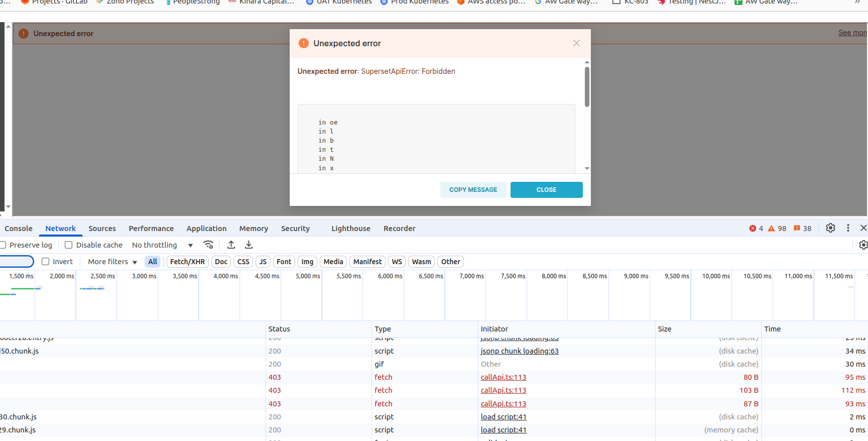Open the Lighthouse tab
The height and width of the screenshot is (441, 868).
pyautogui.click(x=351, y=229)
